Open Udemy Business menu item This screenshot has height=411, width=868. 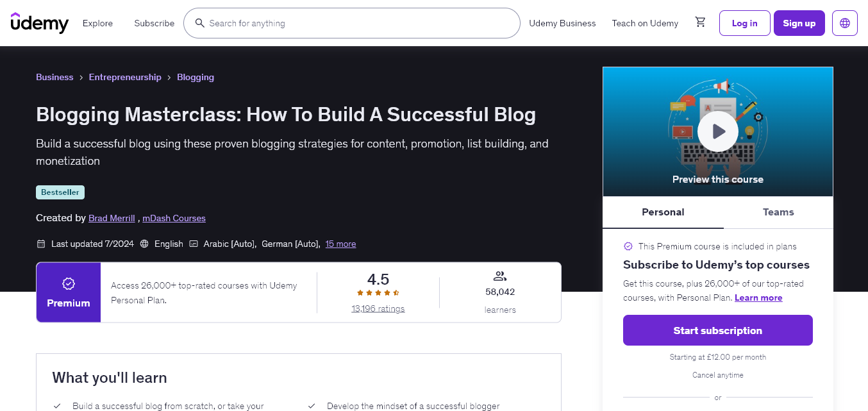point(562,23)
